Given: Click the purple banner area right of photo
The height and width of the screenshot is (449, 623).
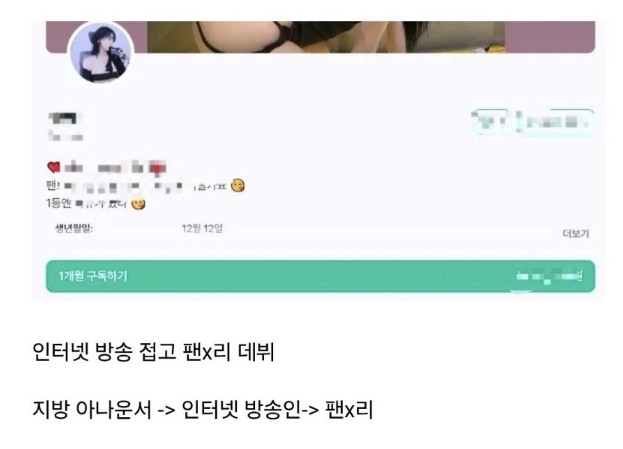Looking at the screenshot, I should pos(550,37).
